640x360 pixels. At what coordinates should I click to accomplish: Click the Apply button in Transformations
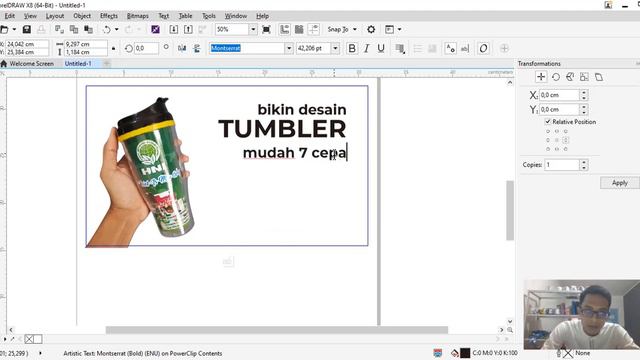(620, 183)
